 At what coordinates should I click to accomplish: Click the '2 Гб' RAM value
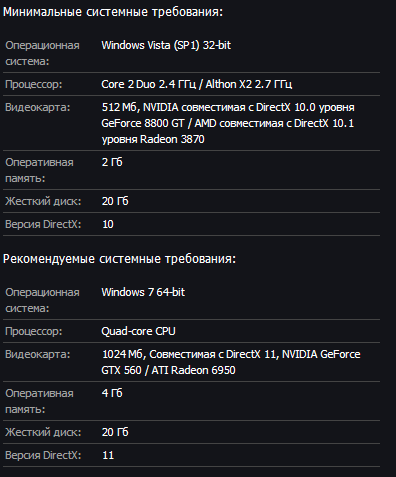pyautogui.click(x=112, y=162)
